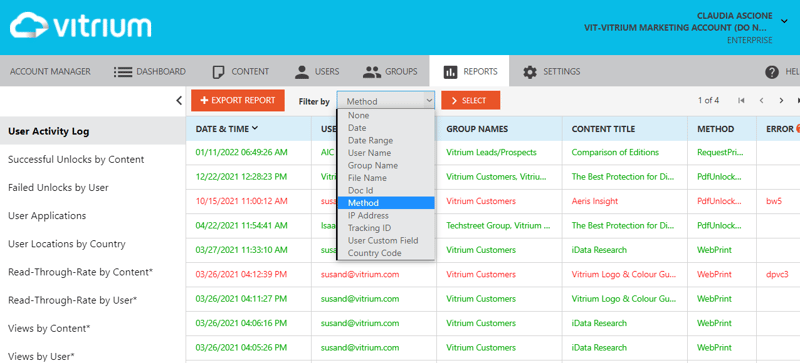Viewport: 800px width, 363px height.
Task: Click the Select button
Action: (x=470, y=101)
